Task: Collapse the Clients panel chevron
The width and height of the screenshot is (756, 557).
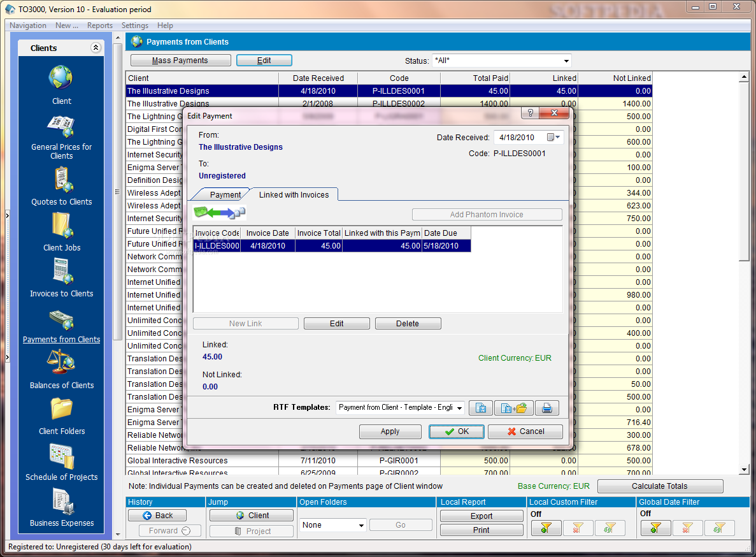Action: [x=96, y=47]
